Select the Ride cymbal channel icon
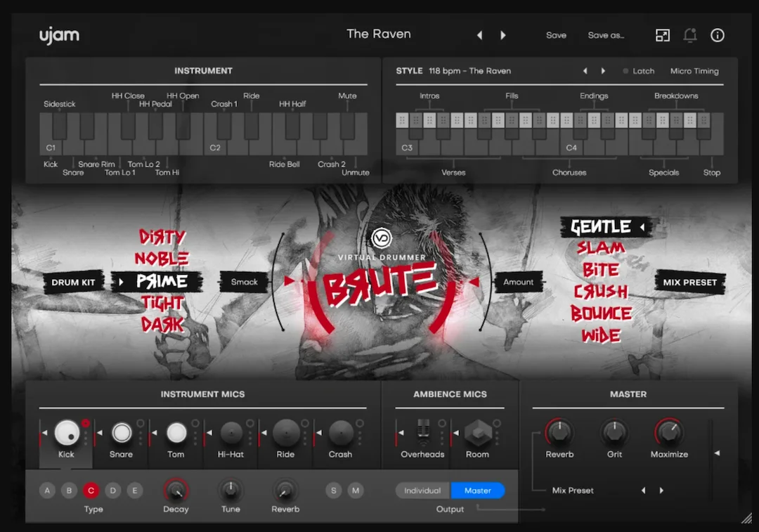This screenshot has height=532, width=759. point(286,432)
